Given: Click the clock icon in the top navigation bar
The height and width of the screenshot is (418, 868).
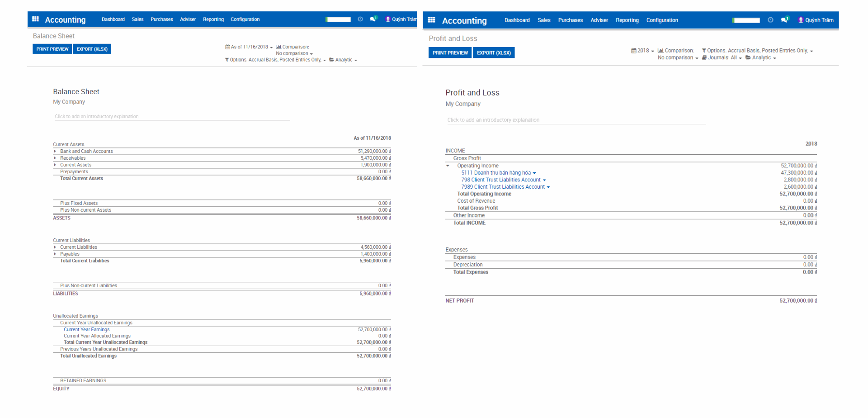Looking at the screenshot, I should 360,19.
